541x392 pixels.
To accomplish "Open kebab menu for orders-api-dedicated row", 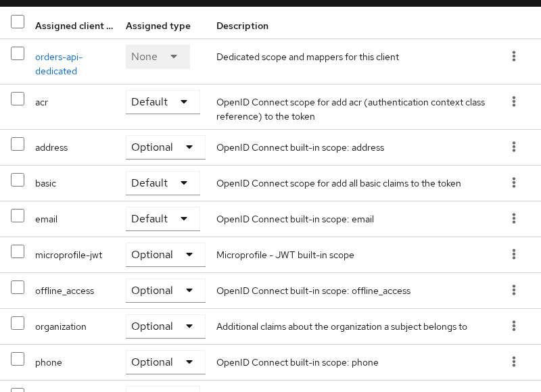I will click(514, 56).
